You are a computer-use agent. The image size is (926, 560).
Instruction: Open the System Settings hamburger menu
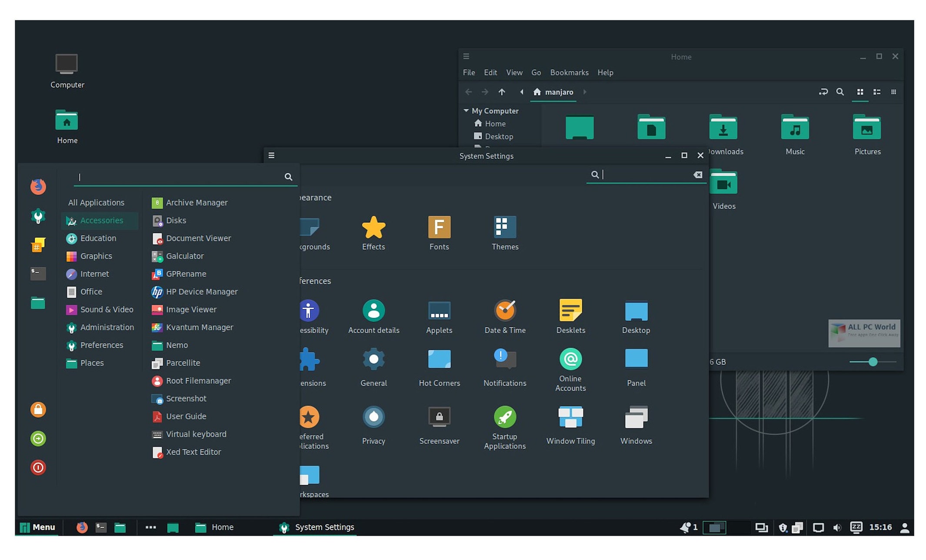click(271, 155)
